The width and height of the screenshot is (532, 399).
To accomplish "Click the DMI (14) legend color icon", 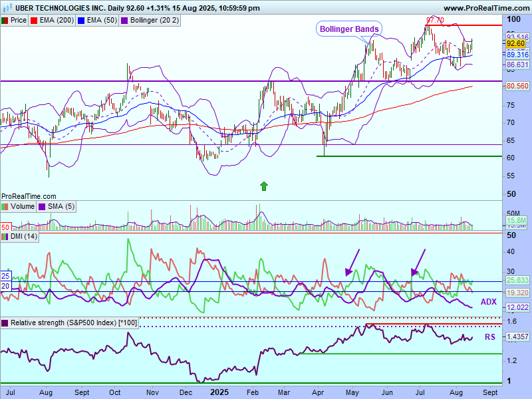I will [x=5, y=237].
